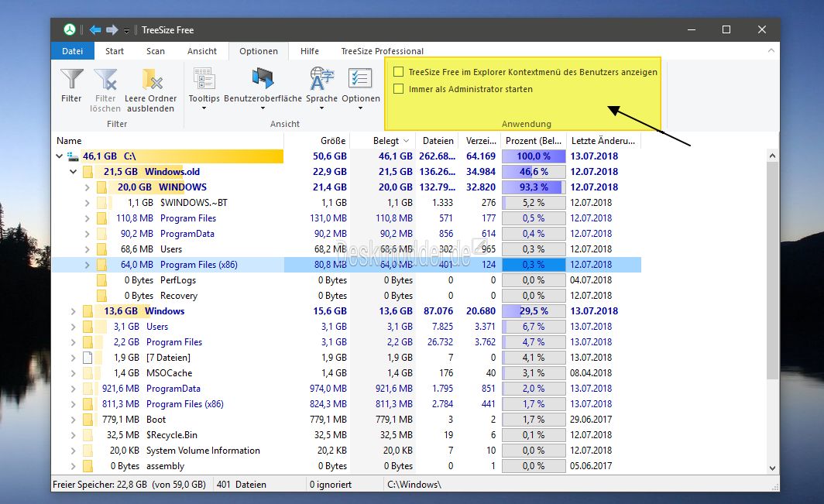Click the TreeSize app logo icon
Screen dimensions: 824x504
(70, 30)
